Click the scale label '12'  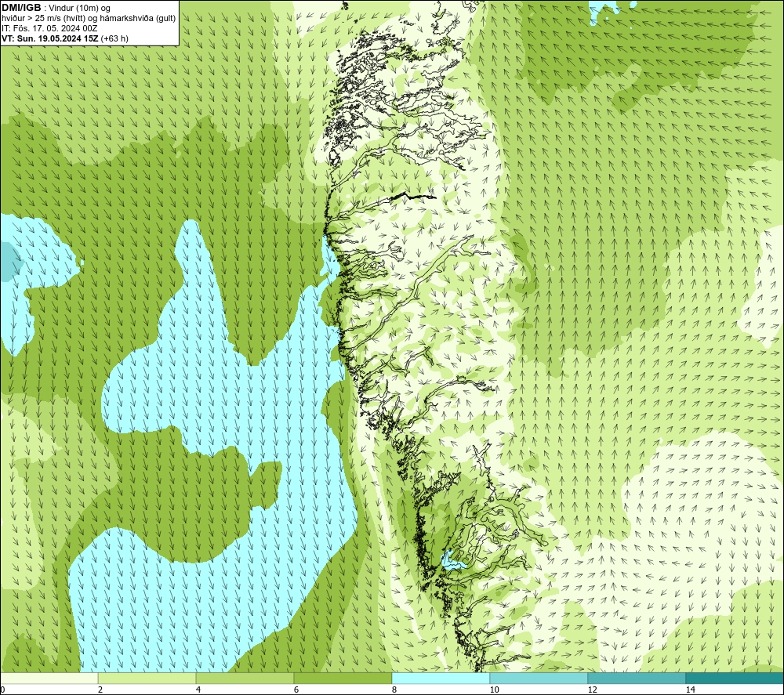pyautogui.click(x=593, y=690)
